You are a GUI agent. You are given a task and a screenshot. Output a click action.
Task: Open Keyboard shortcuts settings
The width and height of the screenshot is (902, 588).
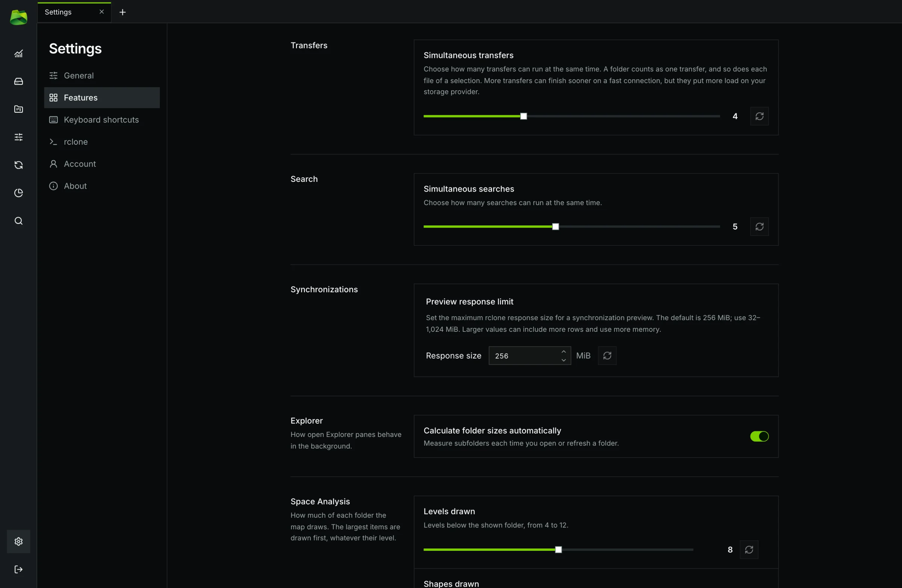click(102, 120)
